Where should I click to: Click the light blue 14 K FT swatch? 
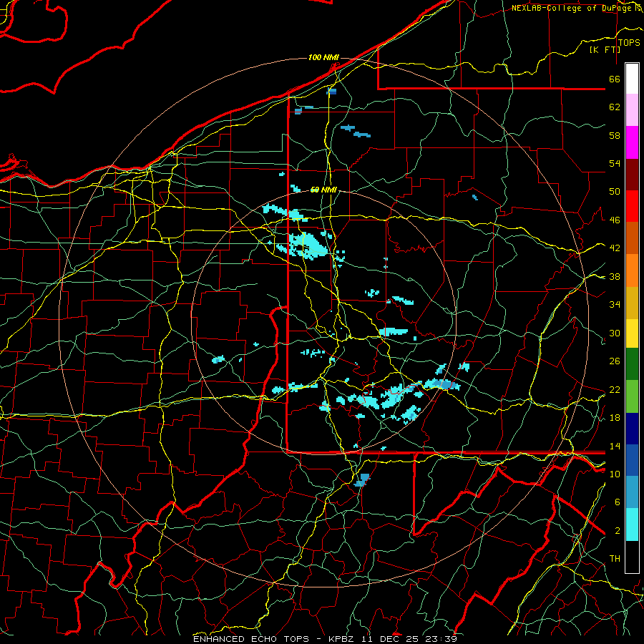(632, 492)
